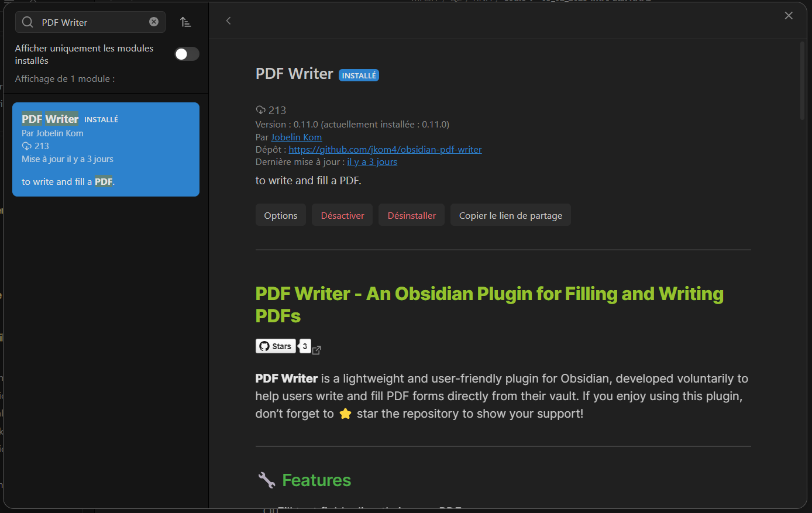Click the README main heading
812x513 pixels.
(489, 305)
